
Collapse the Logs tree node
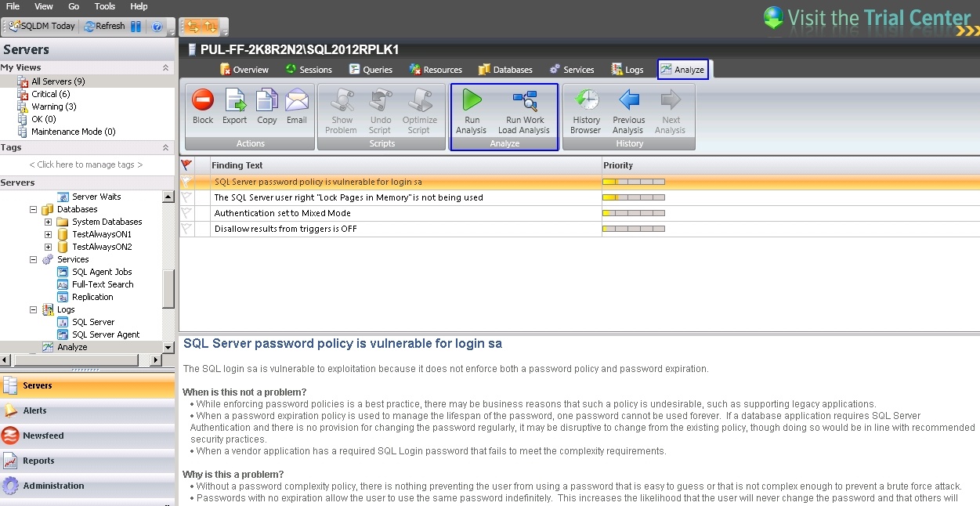[x=34, y=309]
